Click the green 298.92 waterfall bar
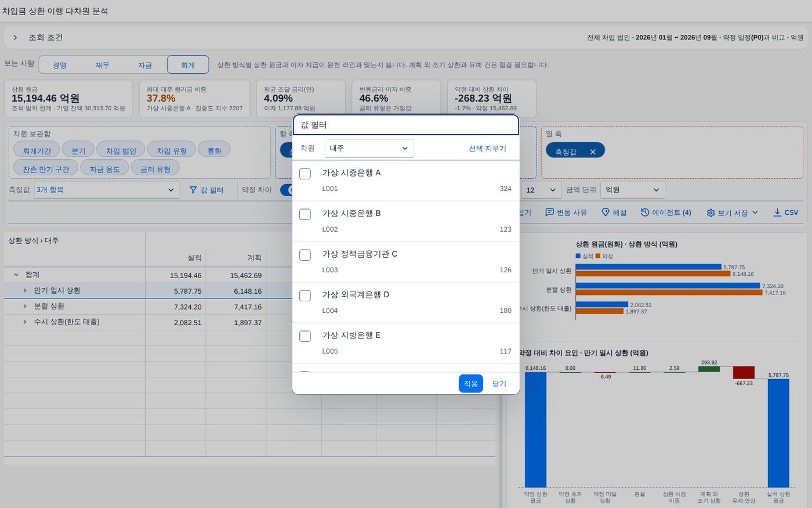Screen dimensions: 812x508 (709, 369)
